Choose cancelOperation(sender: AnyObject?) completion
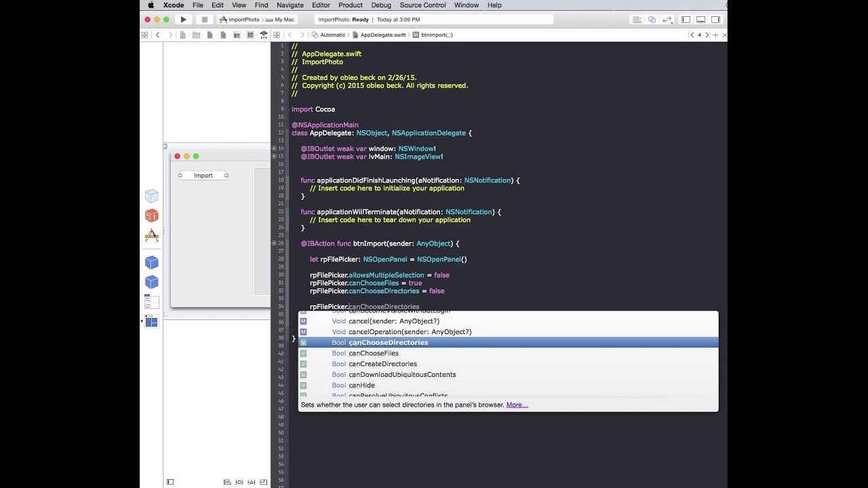The image size is (868, 488). point(508,331)
